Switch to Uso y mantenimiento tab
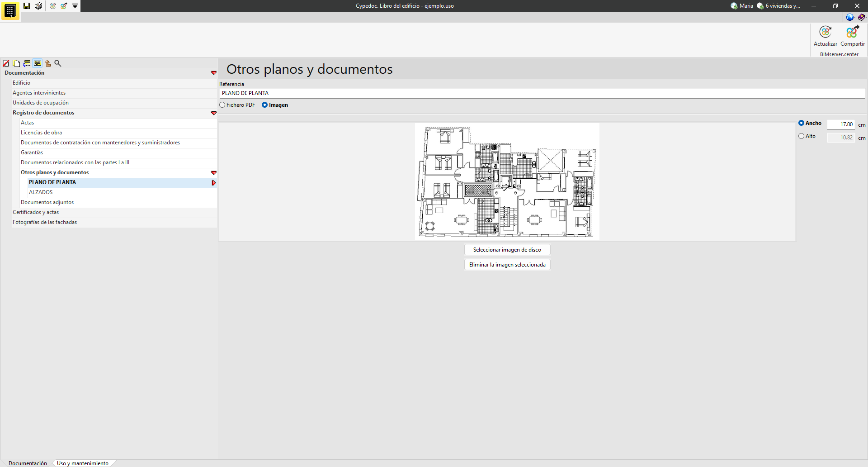This screenshot has height=467, width=868. click(83, 463)
